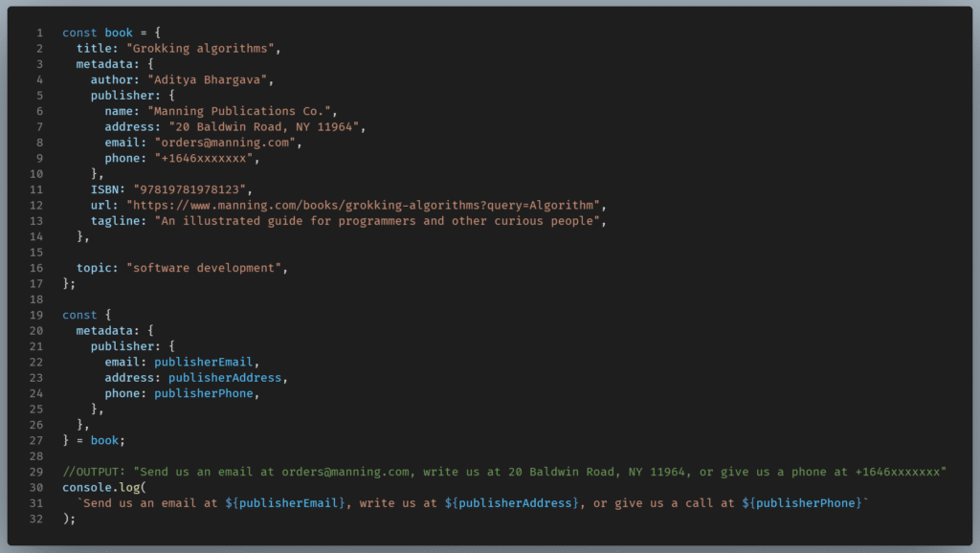Click the "orders@manning.com" email string on line 8

(x=228, y=143)
